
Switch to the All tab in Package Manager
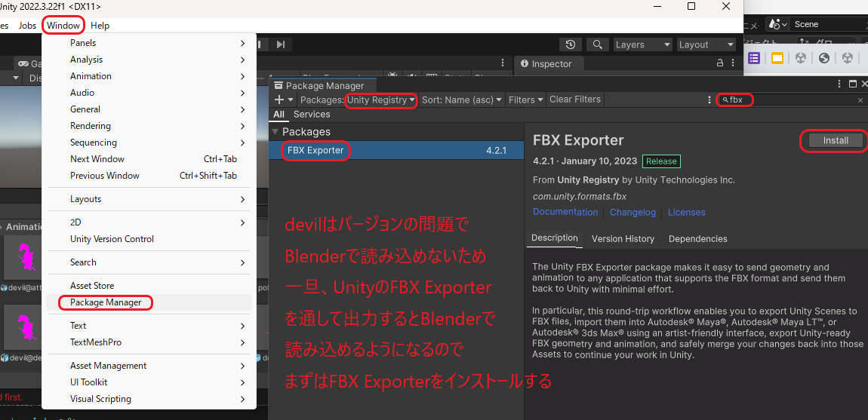(x=279, y=115)
